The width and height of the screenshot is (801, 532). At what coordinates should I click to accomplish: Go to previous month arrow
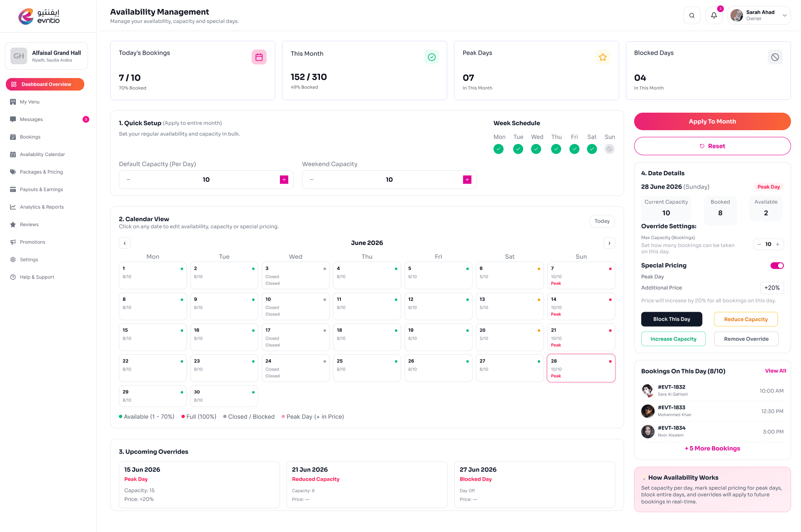tap(125, 243)
